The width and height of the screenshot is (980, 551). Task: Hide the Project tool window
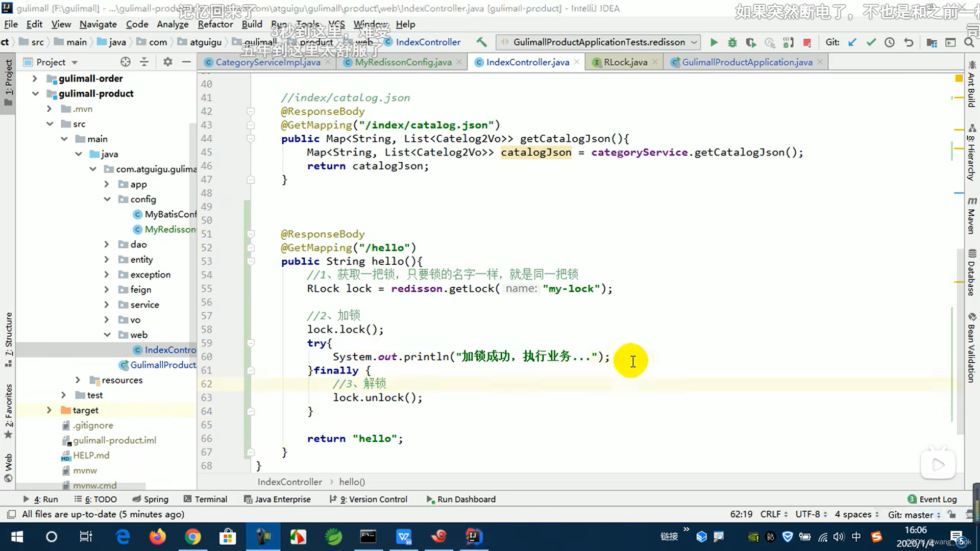click(186, 62)
